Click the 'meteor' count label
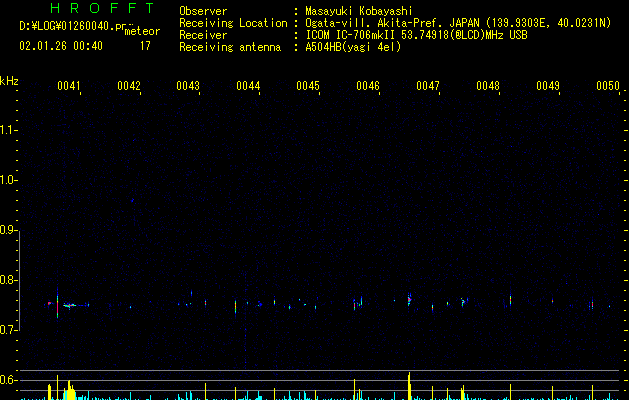629x400 pixels. coord(142,31)
